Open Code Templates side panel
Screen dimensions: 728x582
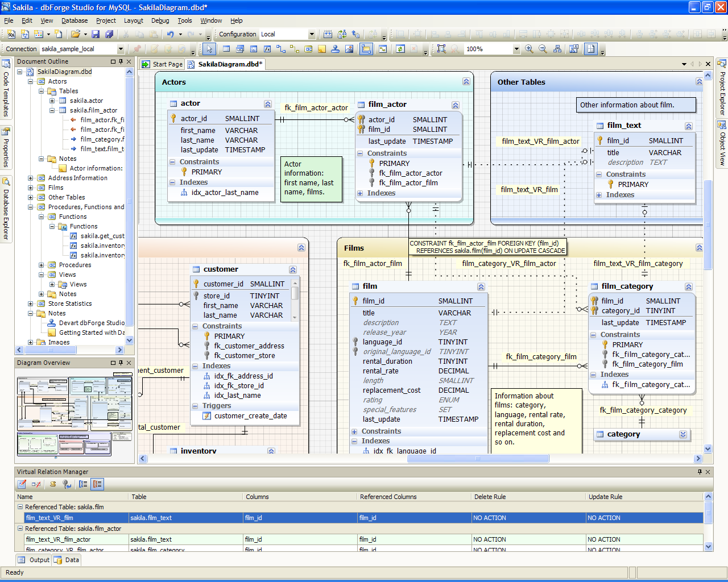coord(6,88)
